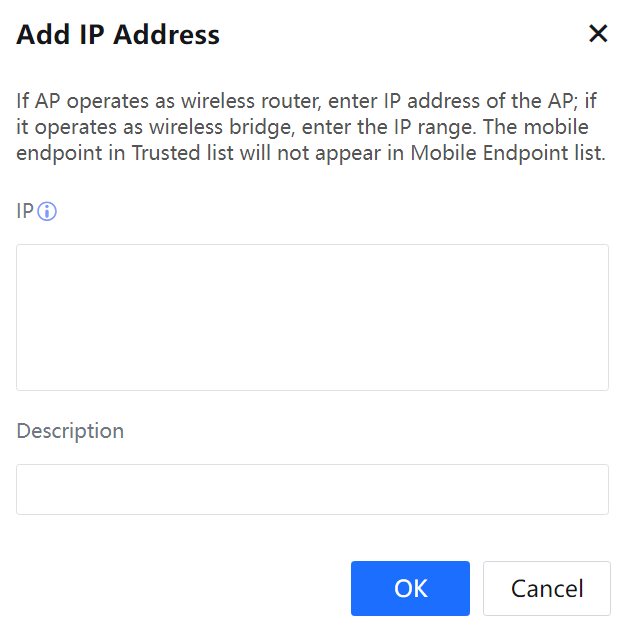Click the Description field label

70,431
